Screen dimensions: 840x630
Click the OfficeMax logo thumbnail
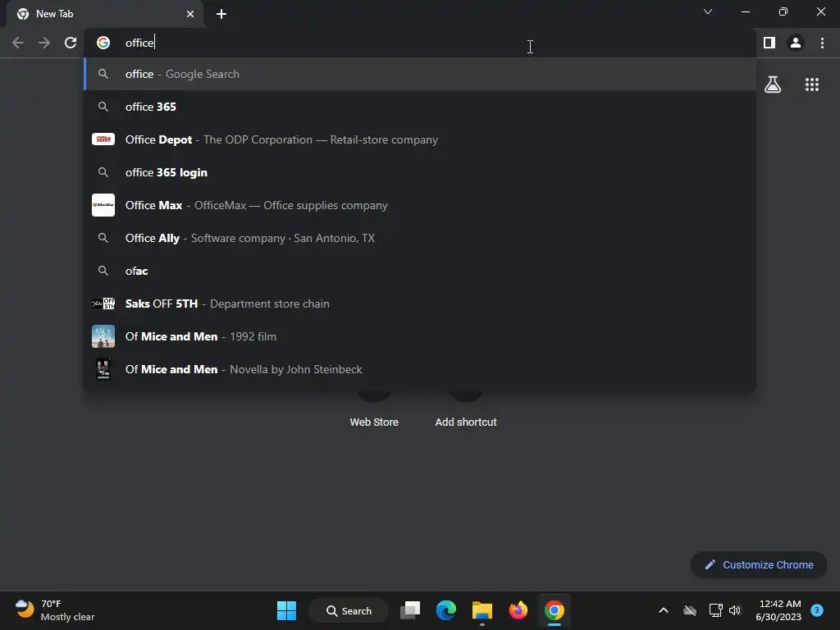click(103, 205)
